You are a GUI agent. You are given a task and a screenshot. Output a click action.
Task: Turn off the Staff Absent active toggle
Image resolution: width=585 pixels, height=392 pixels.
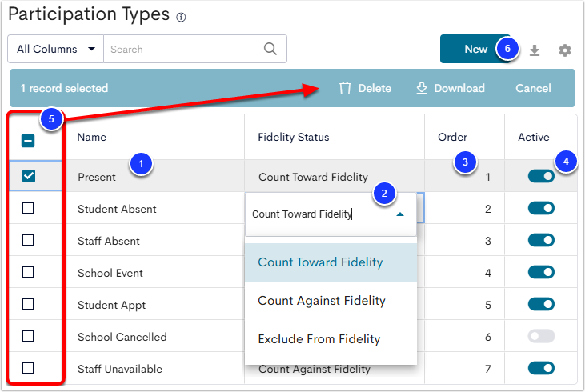tap(541, 240)
